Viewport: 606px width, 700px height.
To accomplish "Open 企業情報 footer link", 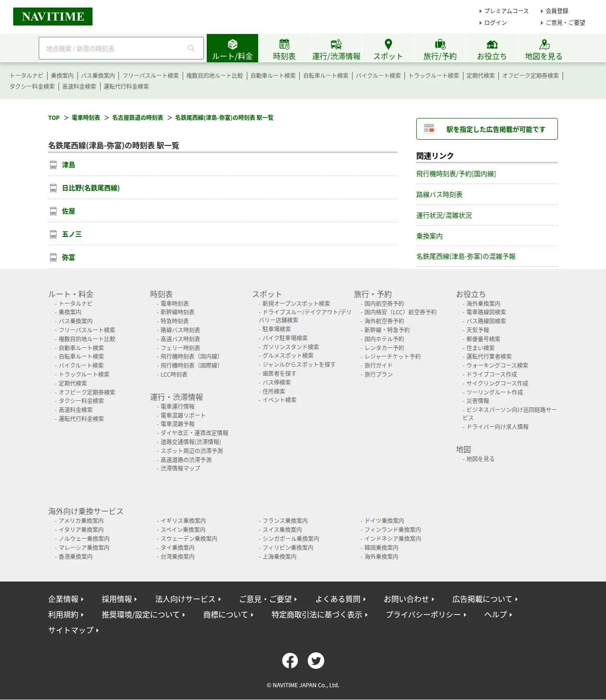I will [x=66, y=599].
